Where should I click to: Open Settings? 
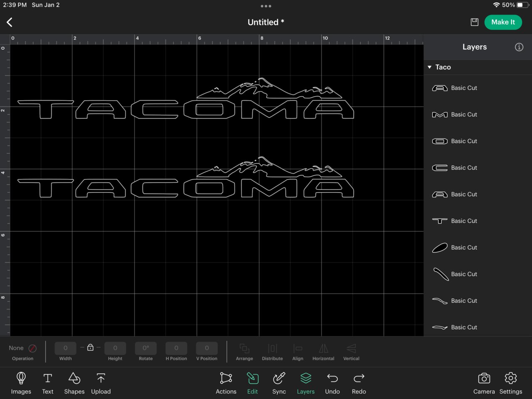tap(511, 383)
